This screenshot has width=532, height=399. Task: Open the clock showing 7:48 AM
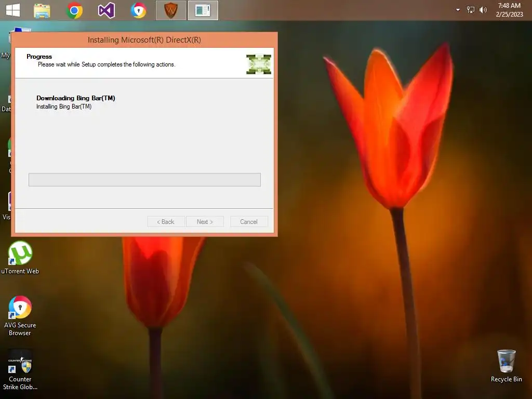(x=509, y=10)
